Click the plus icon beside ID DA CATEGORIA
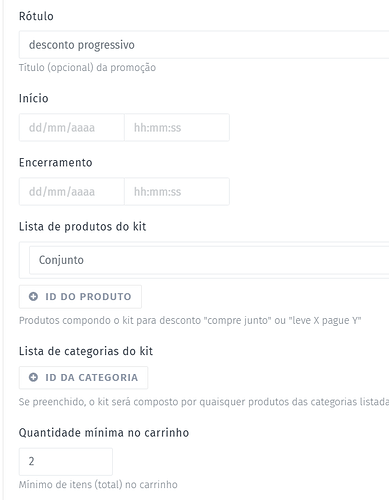 [33, 377]
